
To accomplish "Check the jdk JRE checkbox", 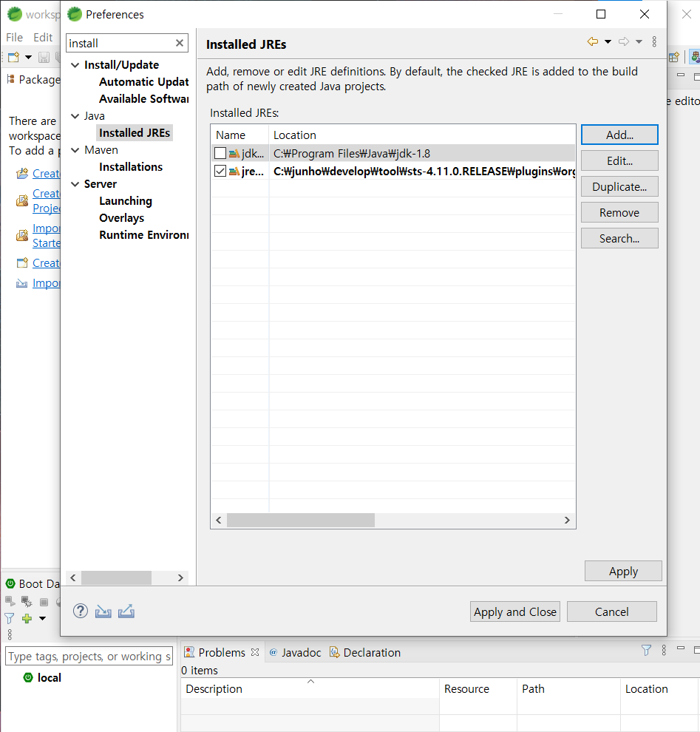I will click(220, 153).
